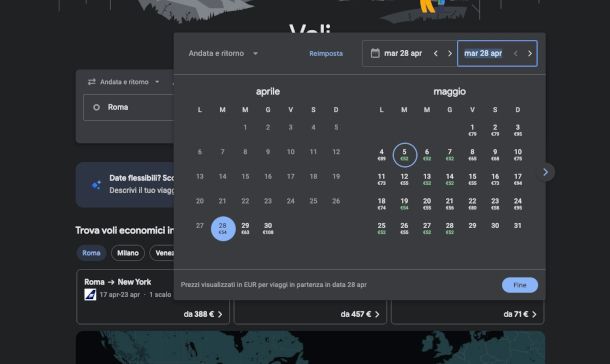
Task: Click 31 maggio in the calendar
Action: (518, 226)
